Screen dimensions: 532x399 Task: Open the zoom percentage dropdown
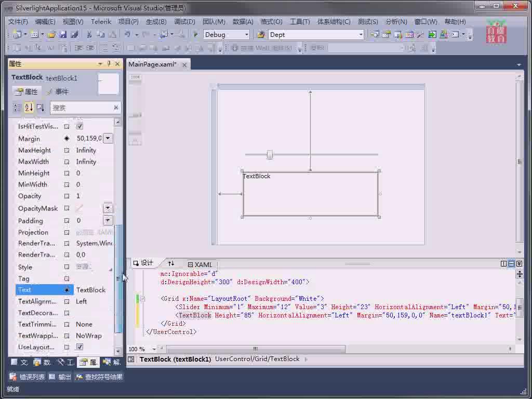154,349
